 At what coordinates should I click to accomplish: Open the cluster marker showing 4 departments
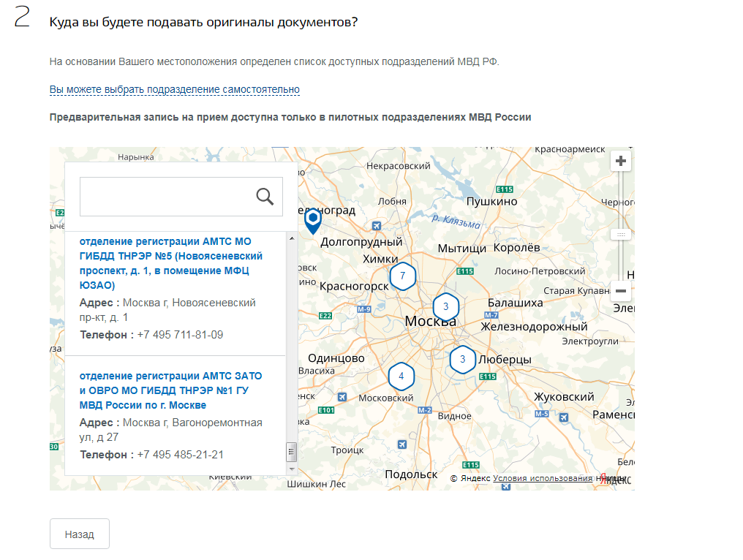[401, 377]
